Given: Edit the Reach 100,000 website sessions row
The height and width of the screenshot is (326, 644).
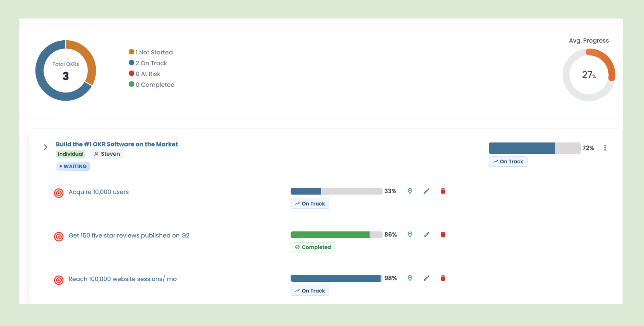Looking at the screenshot, I should pos(426,278).
